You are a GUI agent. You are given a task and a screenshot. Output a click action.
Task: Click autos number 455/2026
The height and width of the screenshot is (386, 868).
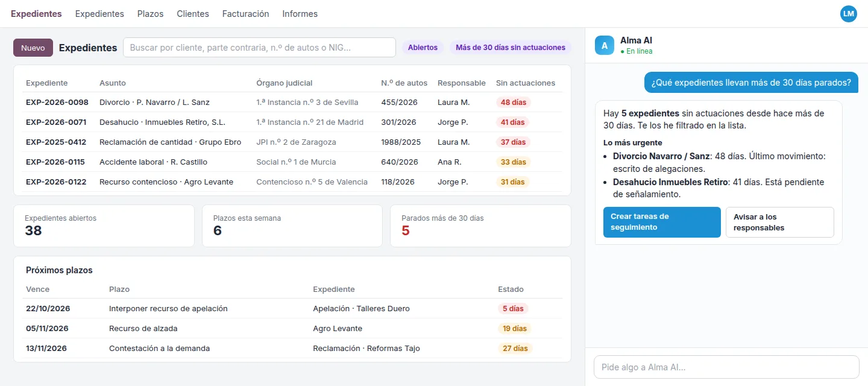click(398, 103)
